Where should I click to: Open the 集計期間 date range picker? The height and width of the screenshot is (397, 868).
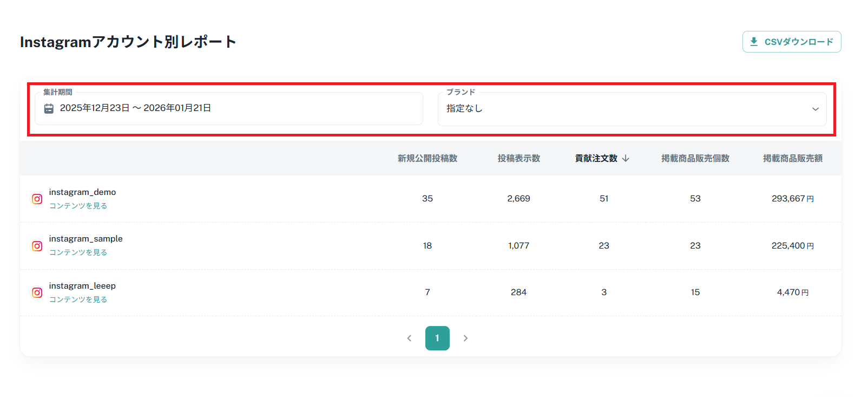[228, 108]
